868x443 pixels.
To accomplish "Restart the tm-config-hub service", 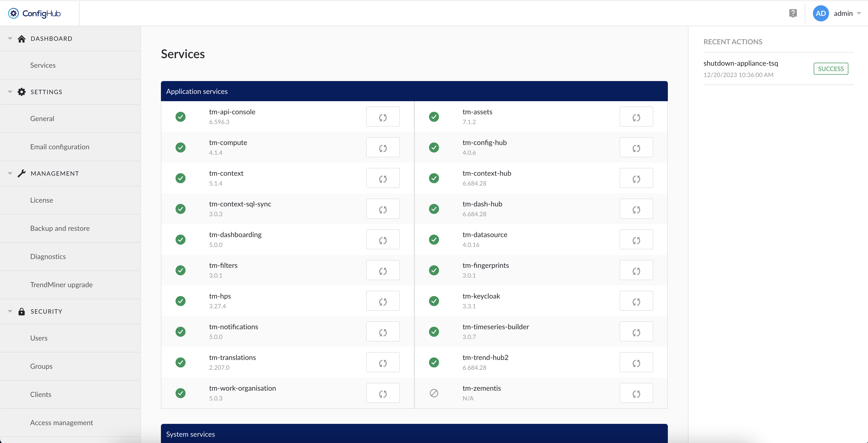I will click(x=636, y=147).
